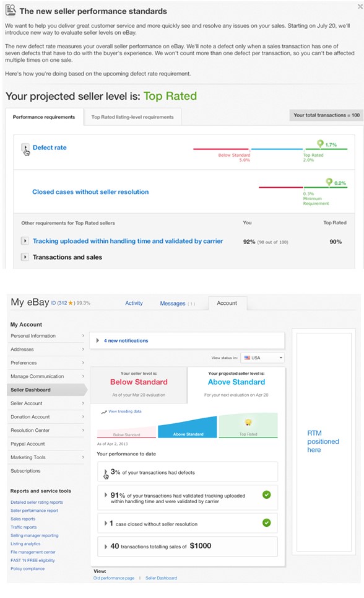
Task: Expand the Defect rate section
Action: [25, 148]
